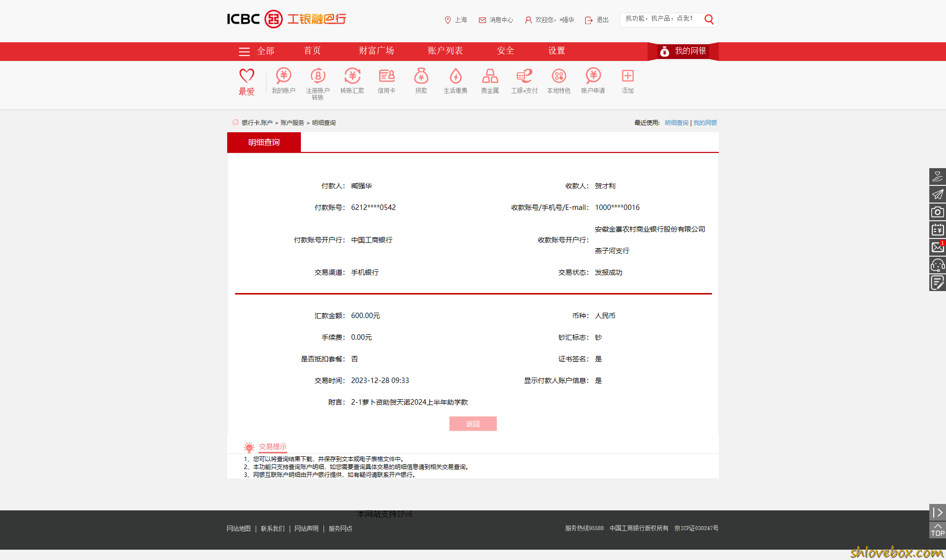The height and width of the screenshot is (560, 946).
Task: Click the sidebar customer service headset icon
Action: (938, 265)
